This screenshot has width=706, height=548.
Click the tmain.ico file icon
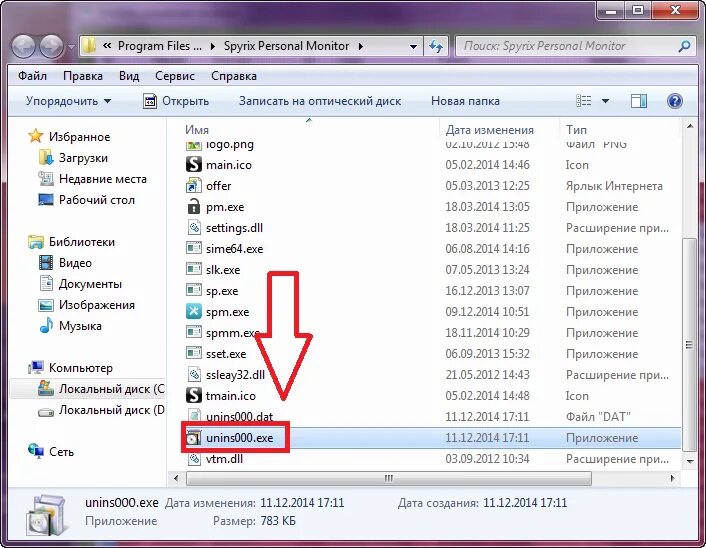(194, 396)
